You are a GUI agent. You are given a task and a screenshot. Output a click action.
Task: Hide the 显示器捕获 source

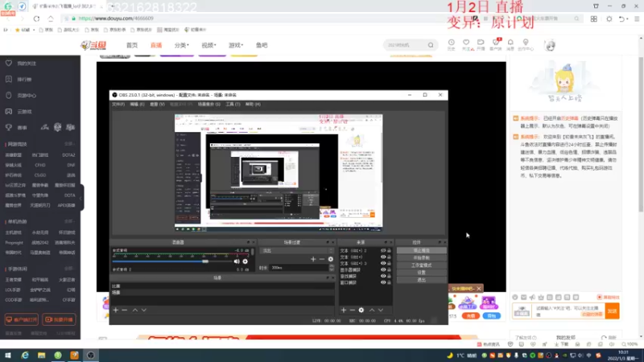coord(383,270)
